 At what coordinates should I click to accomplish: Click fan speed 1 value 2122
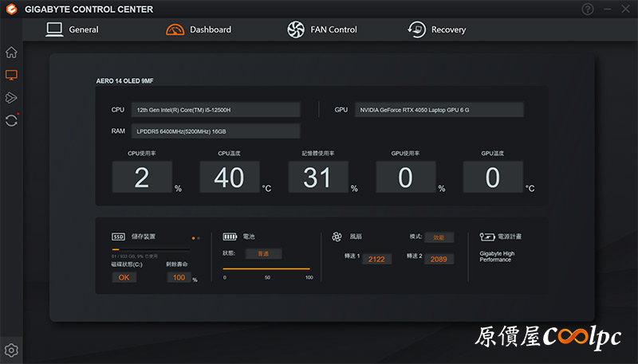(376, 259)
